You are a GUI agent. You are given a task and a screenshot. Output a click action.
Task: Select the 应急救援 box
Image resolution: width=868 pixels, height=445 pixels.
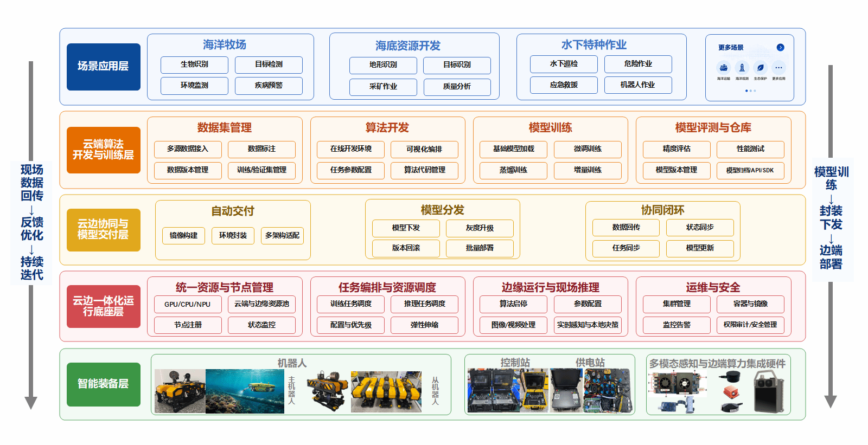[x=564, y=85]
